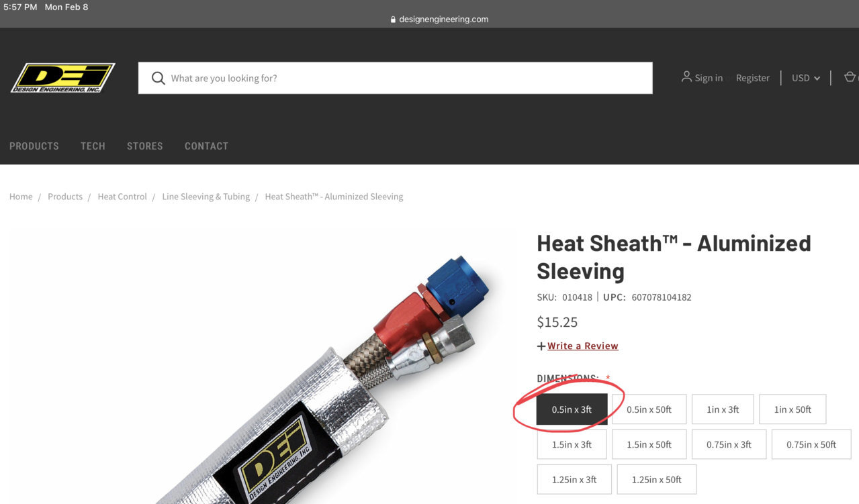Choose the 1.25in x 3ft dimension option
Screen dimensions: 859x504
tap(574, 479)
